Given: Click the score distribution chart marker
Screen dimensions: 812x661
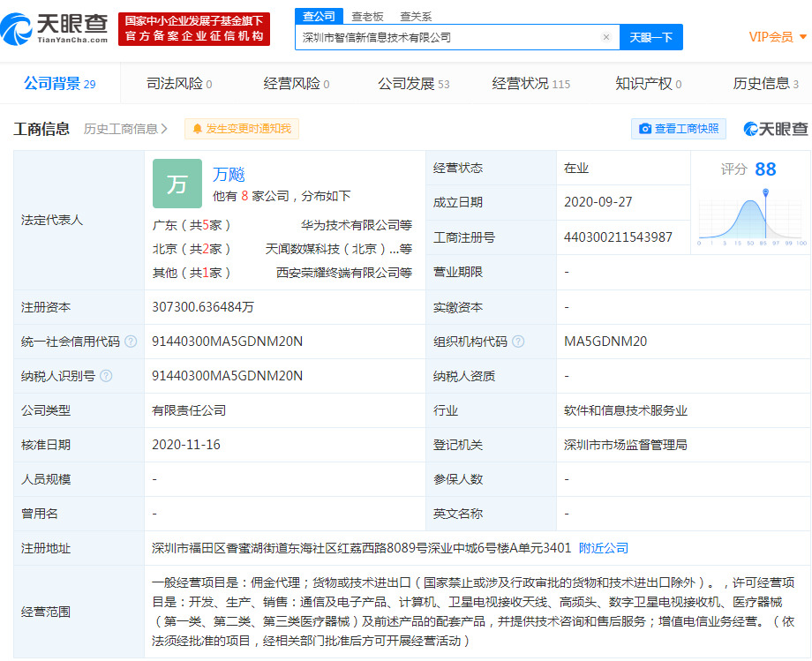Looking at the screenshot, I should [765, 192].
